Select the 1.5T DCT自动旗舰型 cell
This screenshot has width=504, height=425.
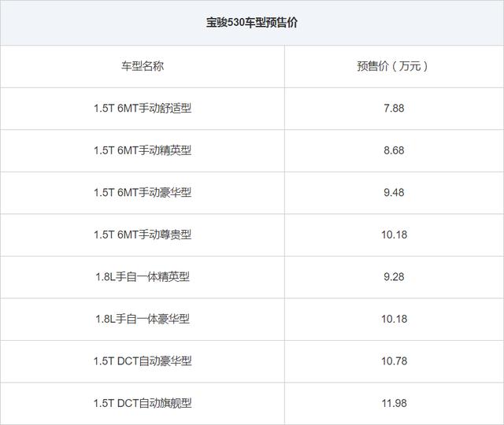[143, 403]
